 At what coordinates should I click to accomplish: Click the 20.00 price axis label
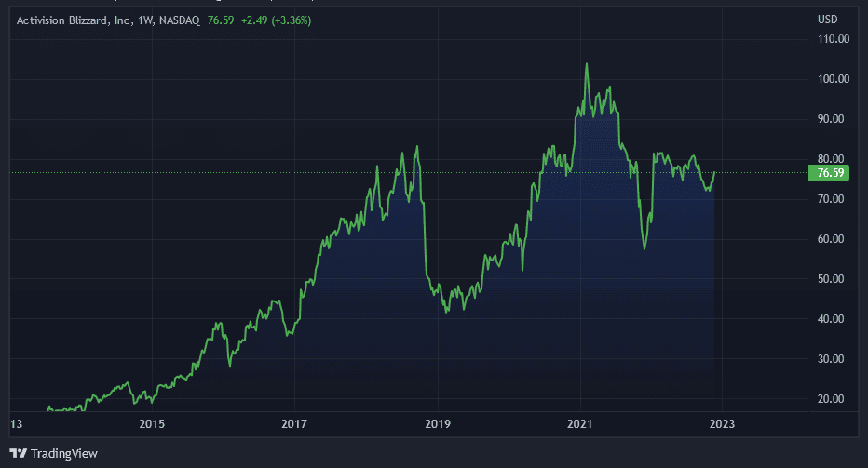[832, 399]
